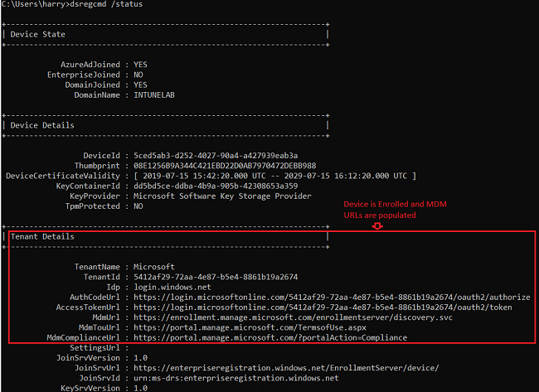
Task: Click the KeyProvider Microsoft Software Key value
Action: (x=222, y=196)
